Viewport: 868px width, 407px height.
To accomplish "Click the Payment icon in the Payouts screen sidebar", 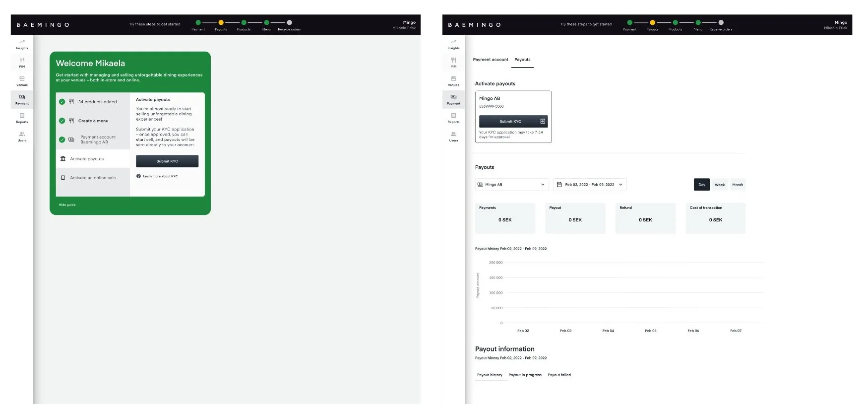I will pos(453,97).
